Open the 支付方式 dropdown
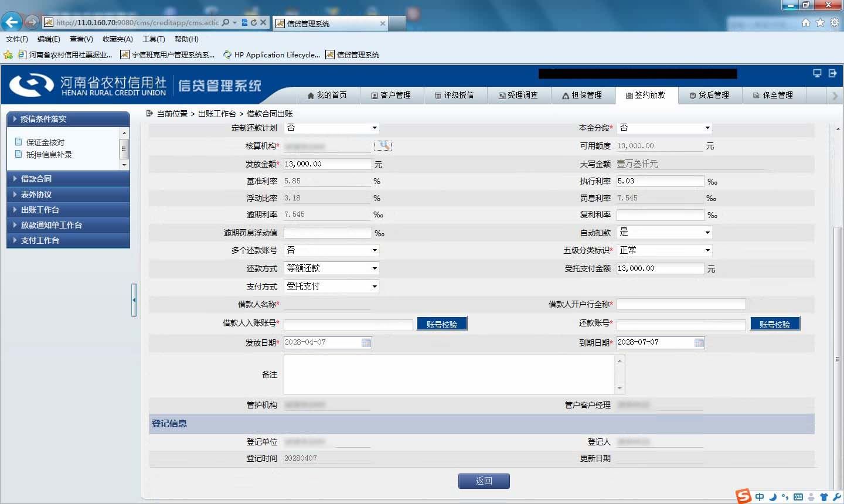Screen dimensions: 844x504 [332, 287]
